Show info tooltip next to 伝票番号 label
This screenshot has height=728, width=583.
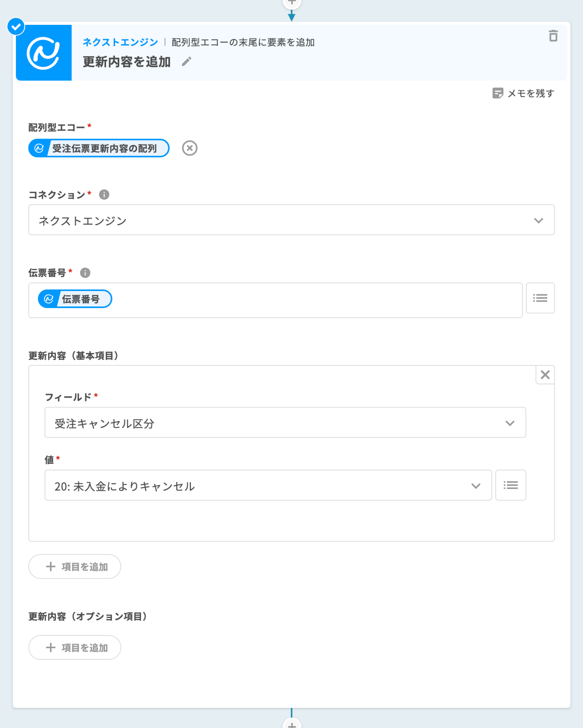(x=85, y=273)
